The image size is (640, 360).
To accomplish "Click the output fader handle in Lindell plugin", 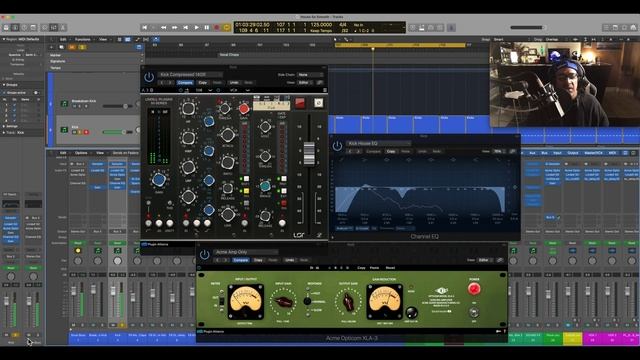I will (x=309, y=154).
